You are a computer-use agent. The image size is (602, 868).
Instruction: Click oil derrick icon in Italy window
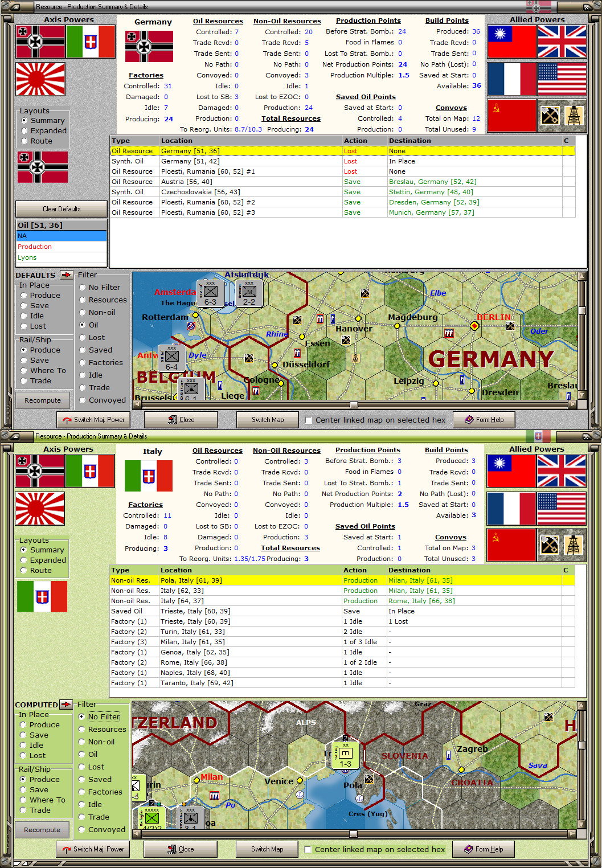573,545
